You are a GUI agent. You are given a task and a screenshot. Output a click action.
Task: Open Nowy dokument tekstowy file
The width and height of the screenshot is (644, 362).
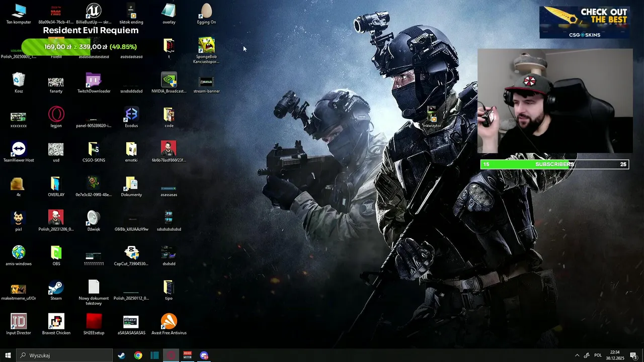[94, 292]
